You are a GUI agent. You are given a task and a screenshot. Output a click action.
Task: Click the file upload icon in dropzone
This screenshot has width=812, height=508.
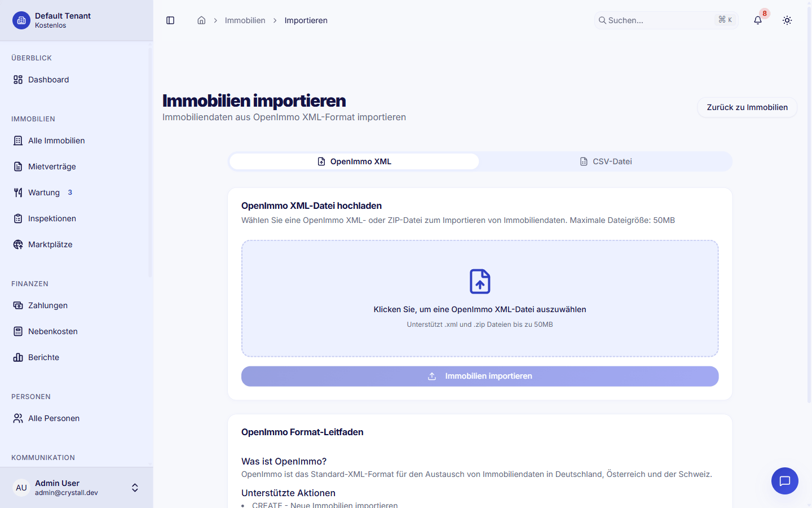tap(480, 281)
